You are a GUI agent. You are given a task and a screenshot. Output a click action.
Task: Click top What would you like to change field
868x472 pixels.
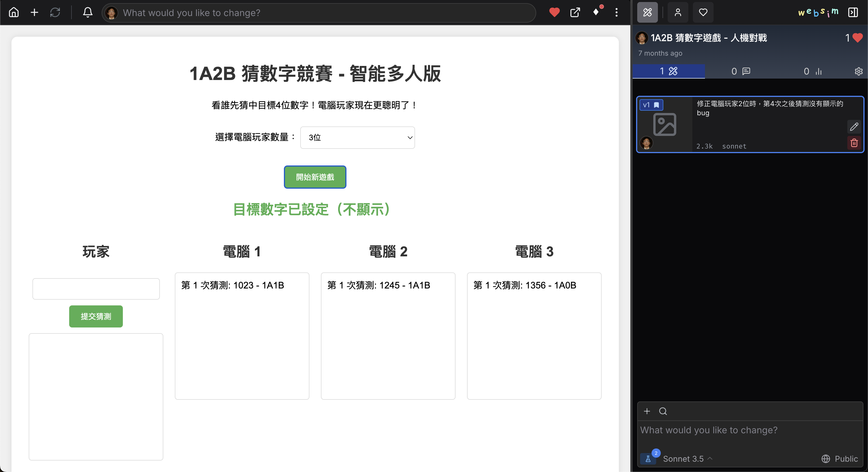pos(318,13)
